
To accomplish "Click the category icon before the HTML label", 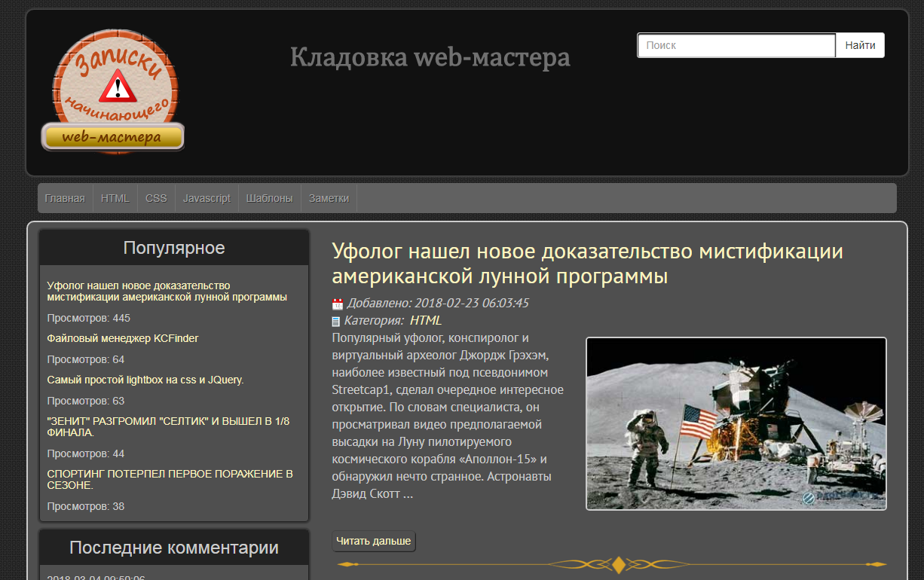I will click(x=336, y=319).
